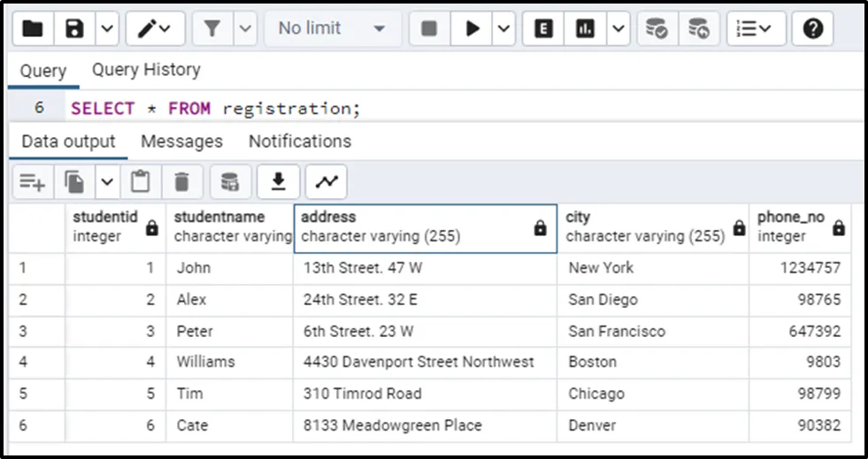The width and height of the screenshot is (868, 459).
Task: Download results as CSV file
Action: point(279,182)
